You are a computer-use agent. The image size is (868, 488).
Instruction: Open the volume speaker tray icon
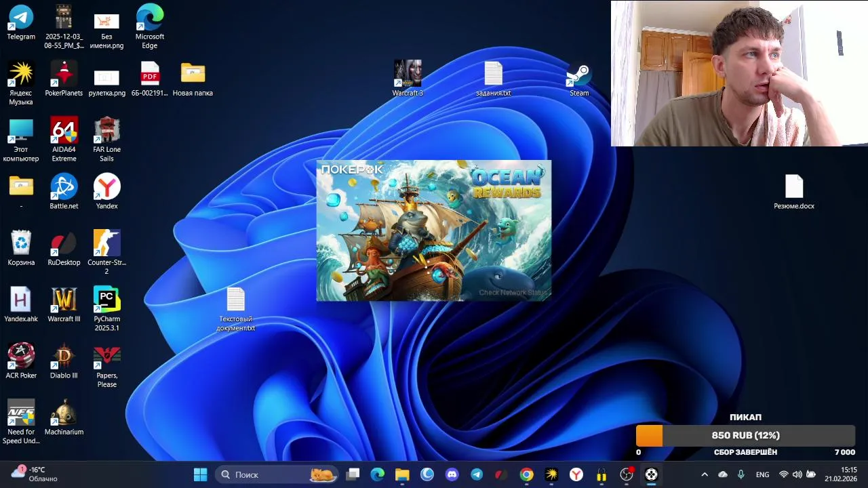pos(797,474)
